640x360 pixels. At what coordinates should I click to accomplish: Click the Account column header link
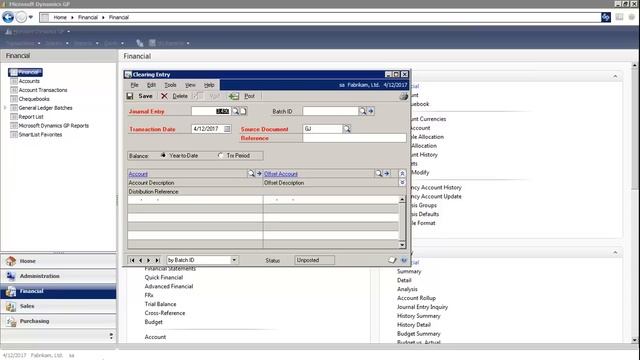[138, 174]
